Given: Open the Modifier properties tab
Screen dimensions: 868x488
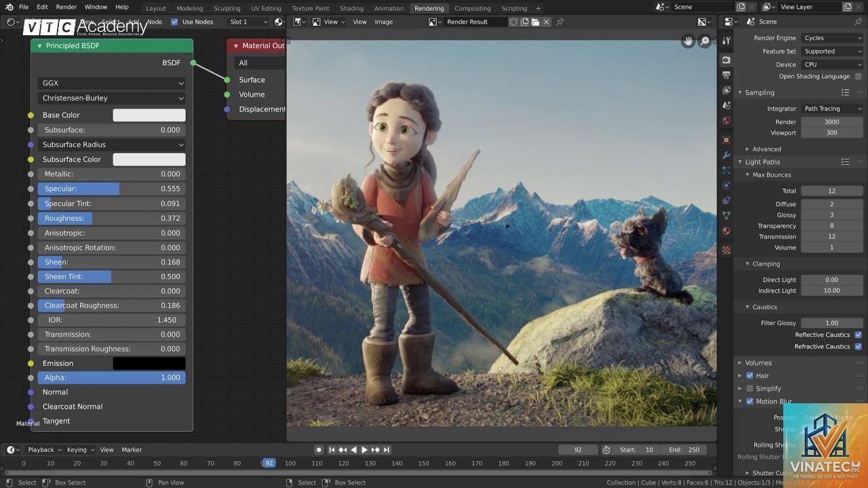Looking at the screenshot, I should click(x=726, y=155).
